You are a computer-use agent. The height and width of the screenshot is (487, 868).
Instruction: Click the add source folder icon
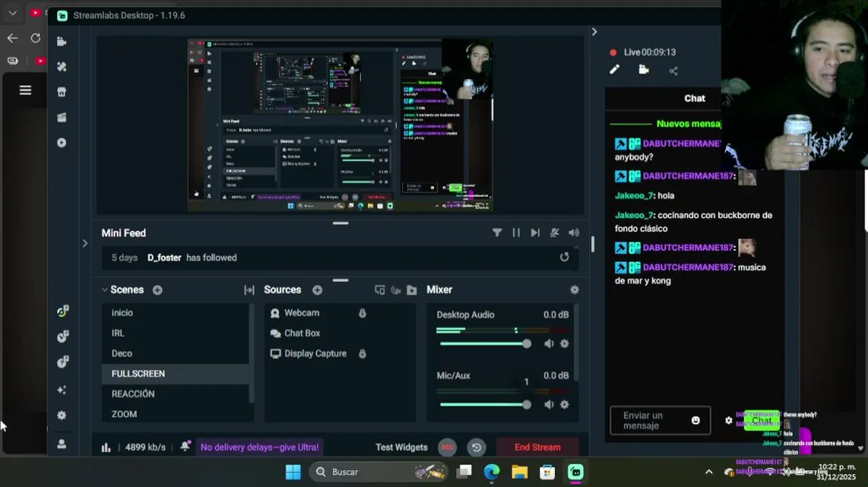[x=412, y=289]
